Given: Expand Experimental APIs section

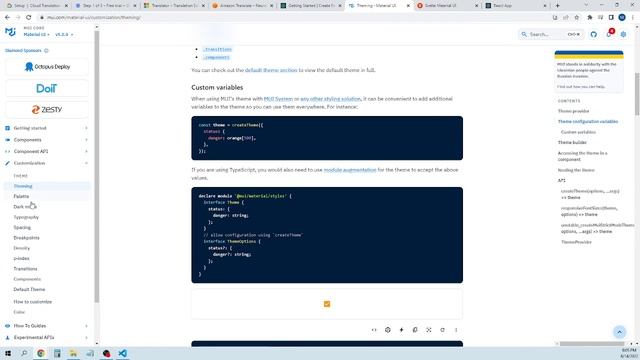Looking at the screenshot, I should point(46,338).
